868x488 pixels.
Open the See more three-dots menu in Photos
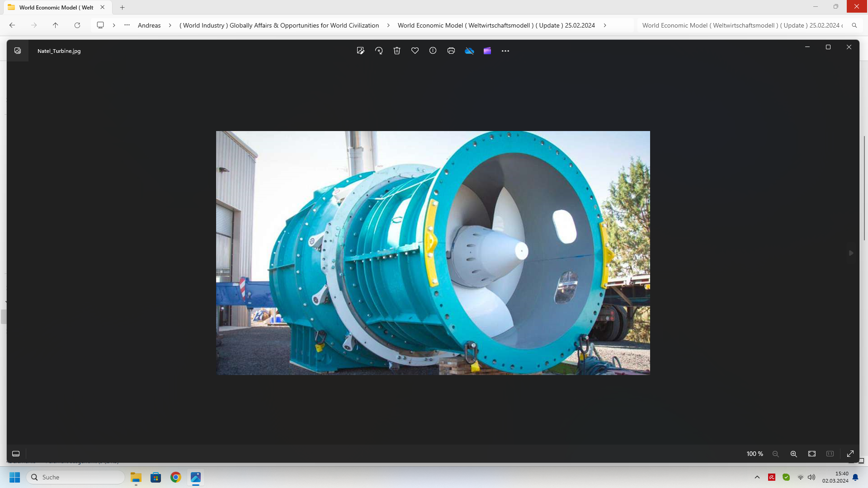pos(505,51)
